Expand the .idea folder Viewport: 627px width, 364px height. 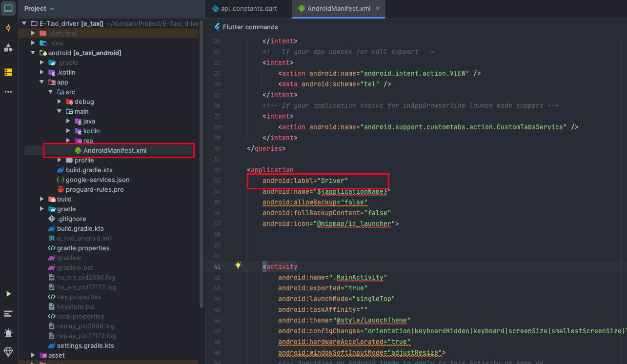33,43
